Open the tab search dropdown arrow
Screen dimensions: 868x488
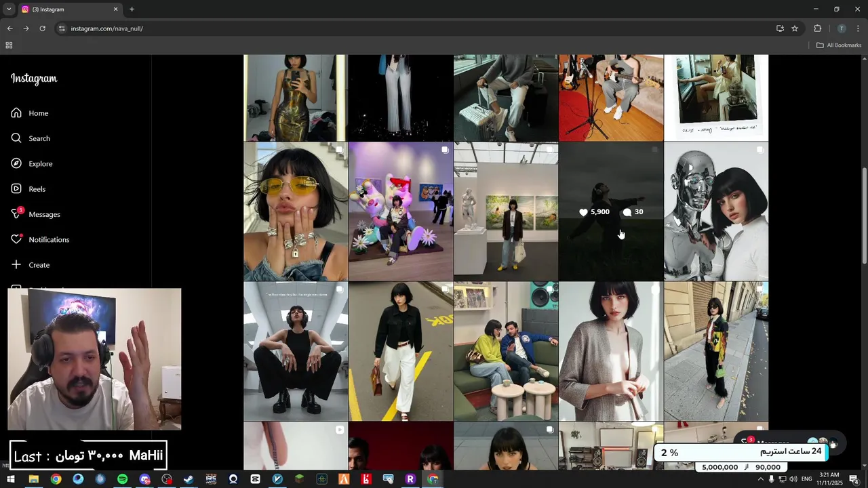[x=8, y=9]
